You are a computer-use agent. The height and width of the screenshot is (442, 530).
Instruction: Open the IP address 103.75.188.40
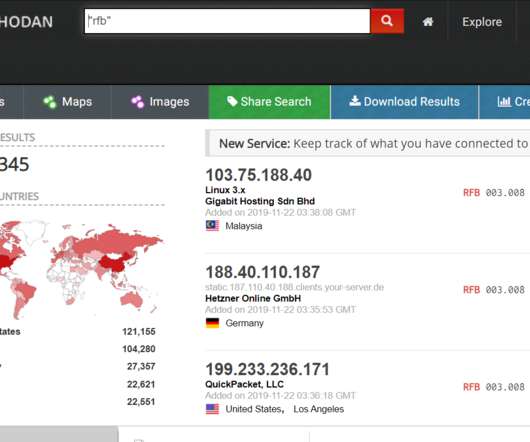(259, 175)
